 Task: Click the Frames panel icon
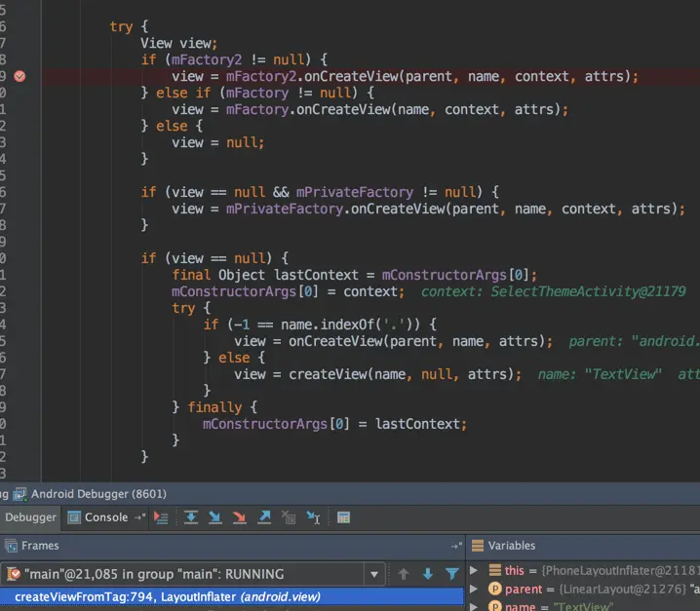11,546
